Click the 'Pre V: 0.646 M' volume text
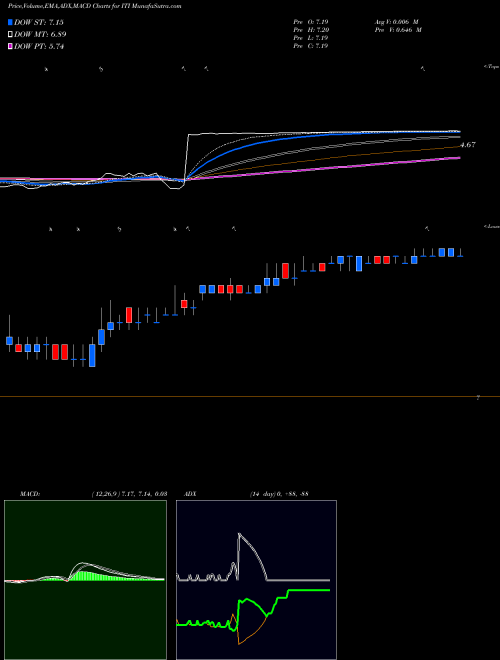Viewport: 500px width, 660px height. 398,29
